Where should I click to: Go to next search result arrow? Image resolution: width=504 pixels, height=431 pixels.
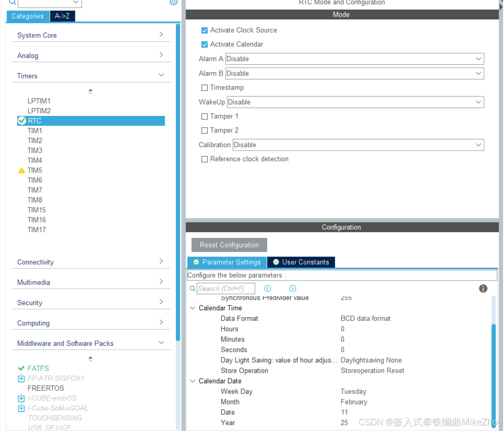click(x=293, y=288)
